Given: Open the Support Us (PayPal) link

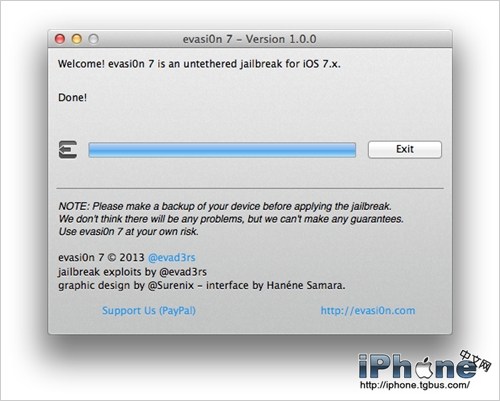Looking at the screenshot, I should click(x=149, y=310).
